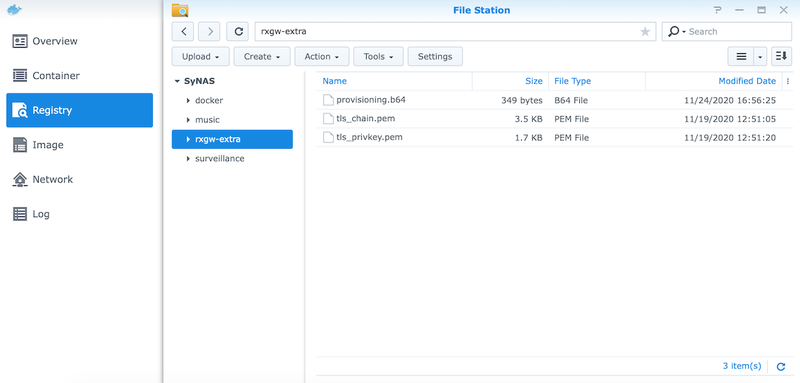
Task: Collapse the SyNAS tree root
Action: point(177,82)
